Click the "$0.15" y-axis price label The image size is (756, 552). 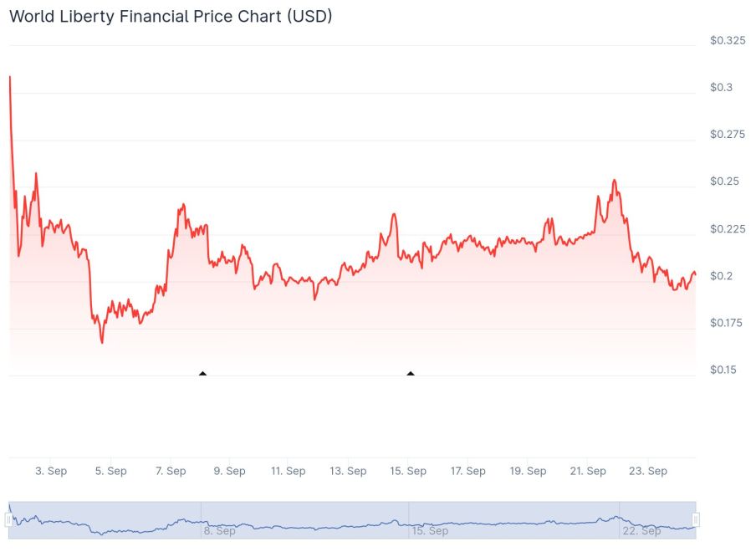[724, 370]
